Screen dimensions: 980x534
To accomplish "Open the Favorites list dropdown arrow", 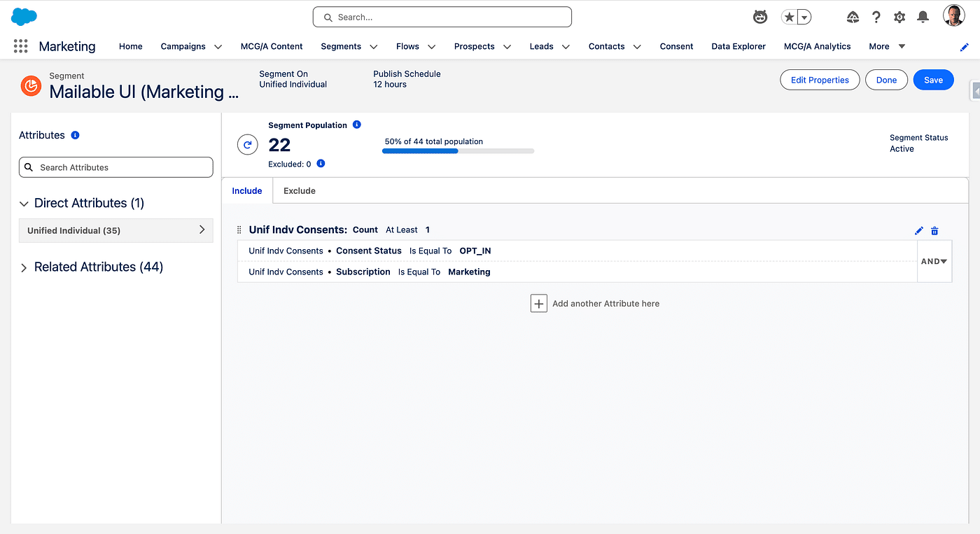I will 805,17.
